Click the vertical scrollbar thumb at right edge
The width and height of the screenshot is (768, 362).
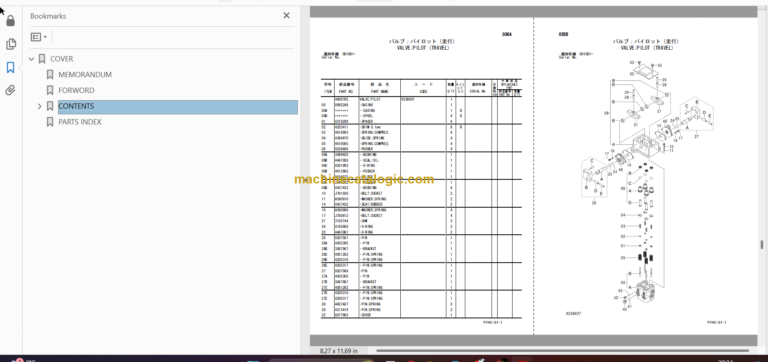click(762, 244)
